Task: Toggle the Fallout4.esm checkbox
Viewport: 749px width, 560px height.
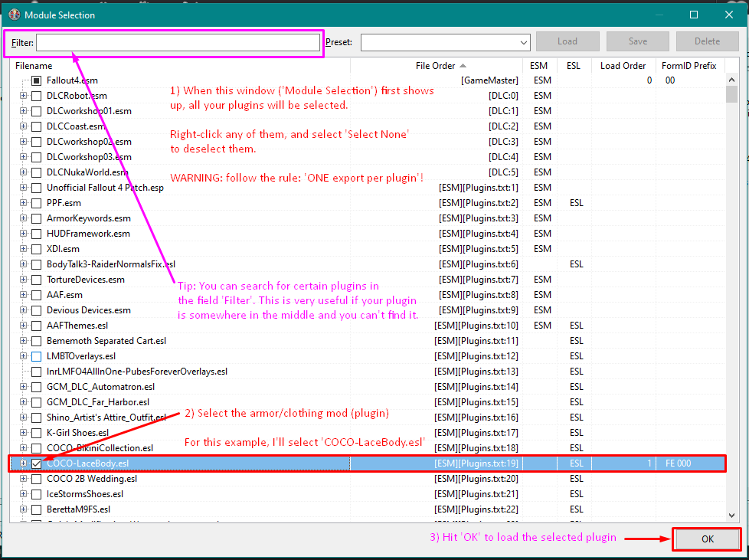Action: (x=36, y=80)
